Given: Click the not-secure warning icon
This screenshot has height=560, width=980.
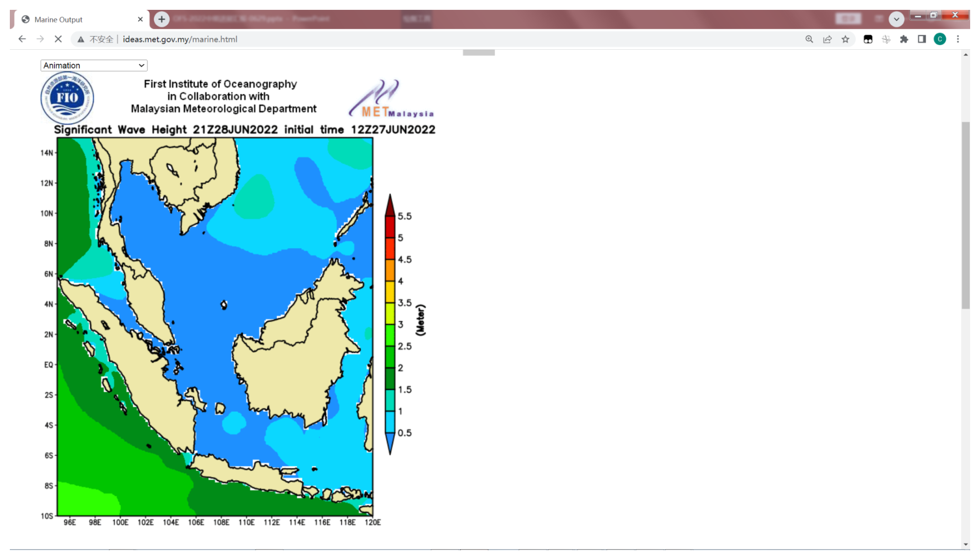Looking at the screenshot, I should 81,39.
